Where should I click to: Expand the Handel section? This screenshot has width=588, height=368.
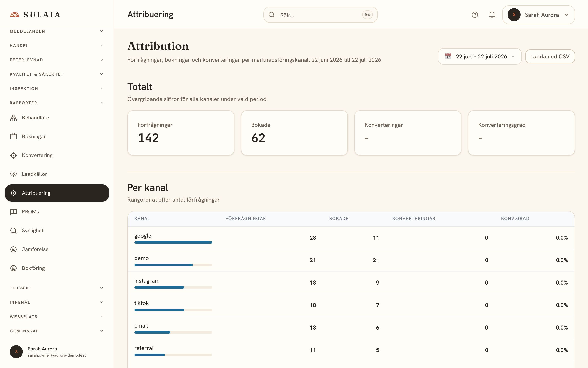click(57, 46)
